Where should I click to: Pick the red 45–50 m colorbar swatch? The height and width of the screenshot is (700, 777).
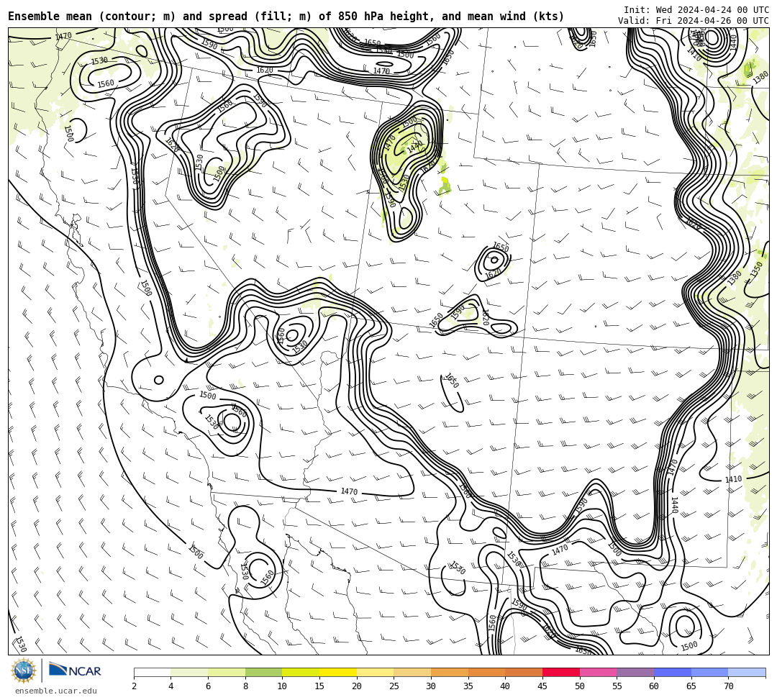point(561,672)
